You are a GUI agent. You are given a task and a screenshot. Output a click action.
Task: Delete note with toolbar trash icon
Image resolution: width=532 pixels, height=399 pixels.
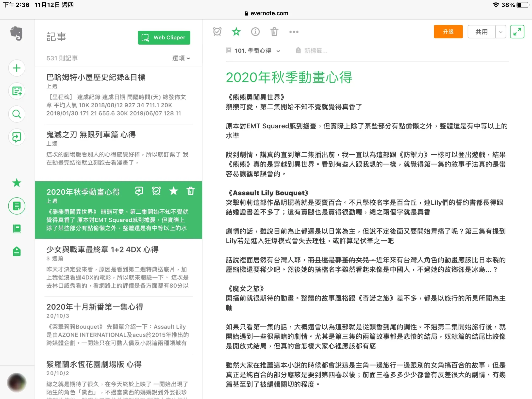tap(274, 32)
